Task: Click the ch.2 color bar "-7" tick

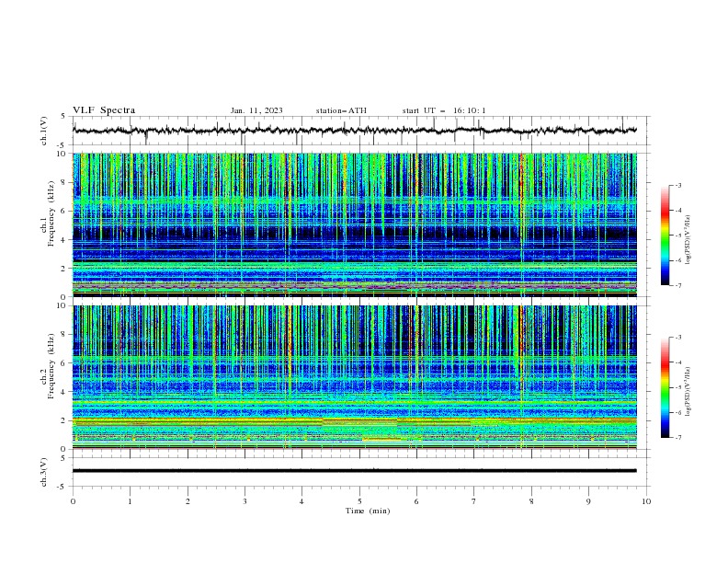Action: click(x=678, y=438)
